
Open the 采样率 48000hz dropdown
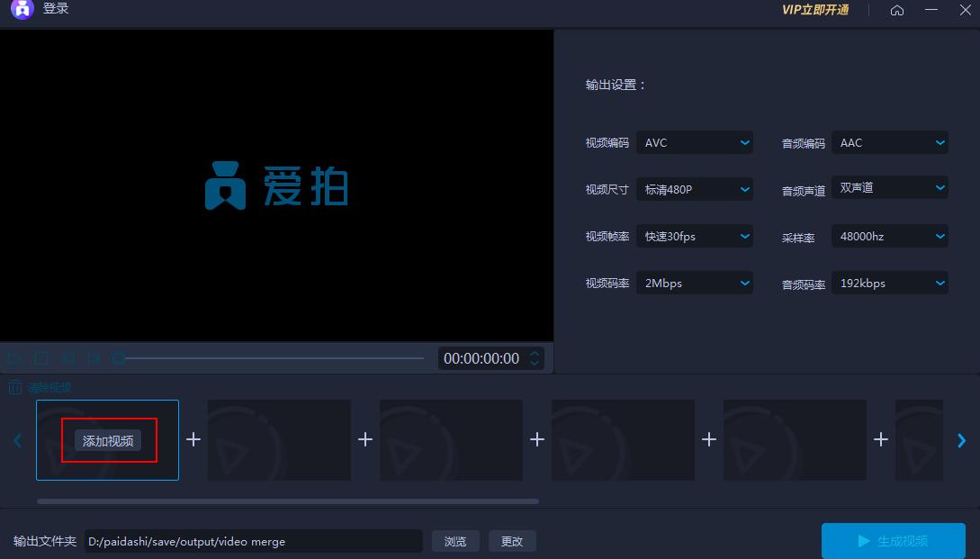coord(889,237)
